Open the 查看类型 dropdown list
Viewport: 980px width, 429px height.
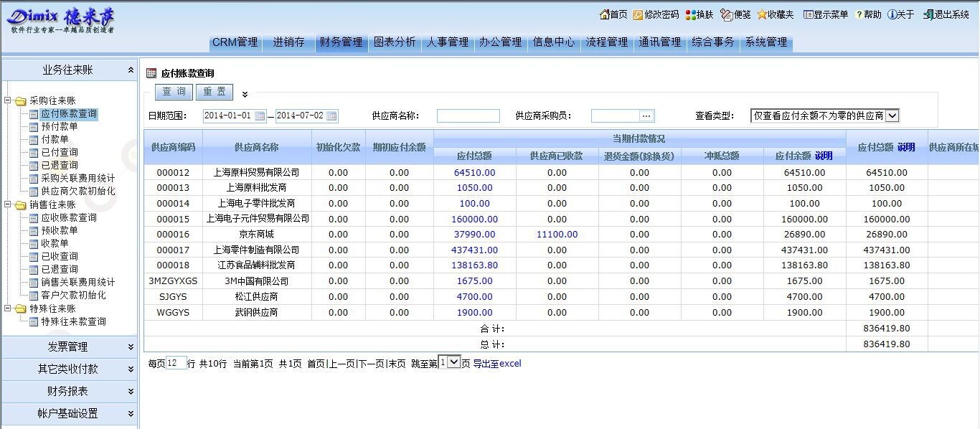pos(892,115)
